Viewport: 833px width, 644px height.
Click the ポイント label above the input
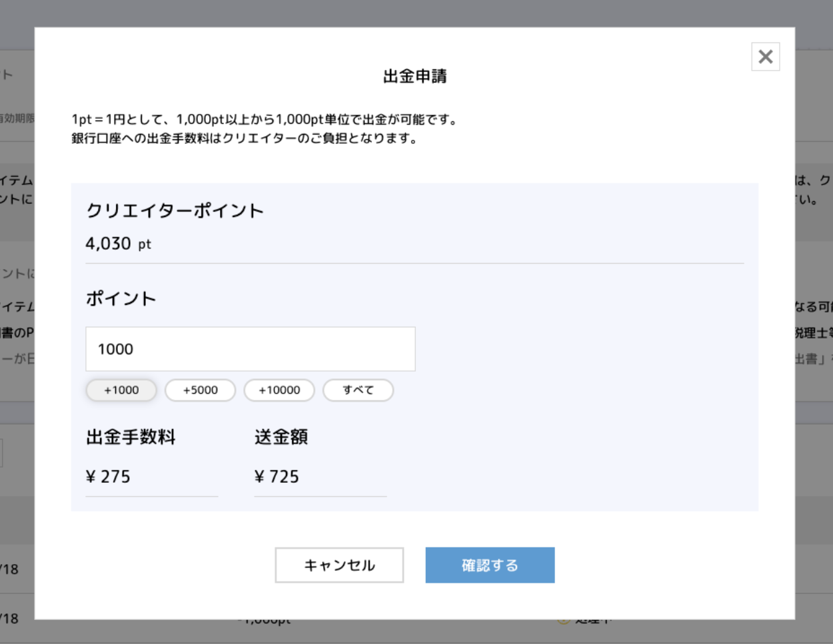pyautogui.click(x=121, y=299)
